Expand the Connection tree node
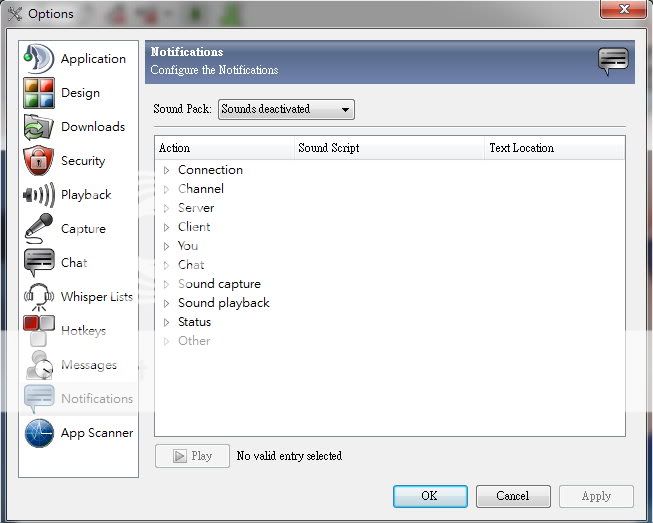The height and width of the screenshot is (523, 653). (x=167, y=170)
